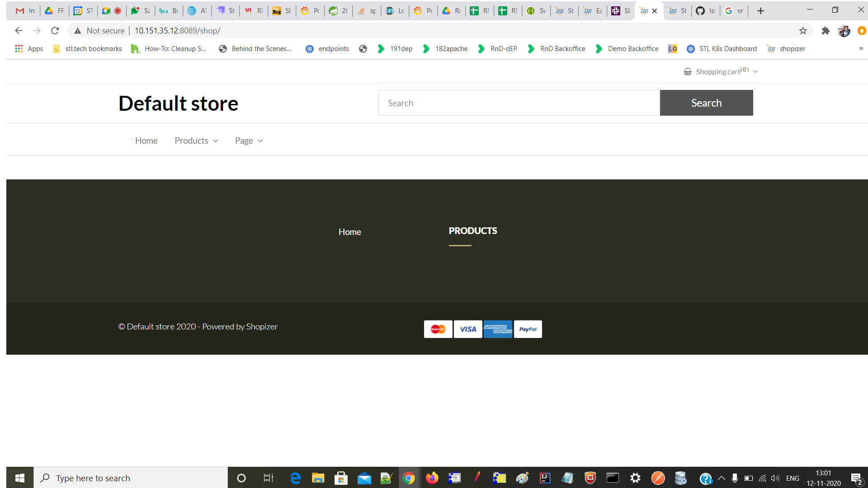Expand the Products navigation dropdown
The image size is (868, 488).
pos(196,141)
